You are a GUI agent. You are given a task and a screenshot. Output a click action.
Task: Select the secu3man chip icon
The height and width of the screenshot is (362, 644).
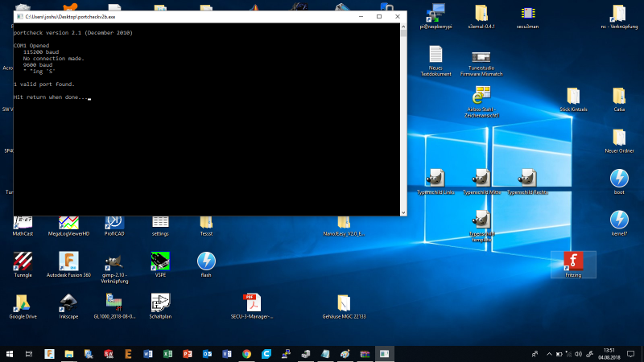click(x=528, y=13)
